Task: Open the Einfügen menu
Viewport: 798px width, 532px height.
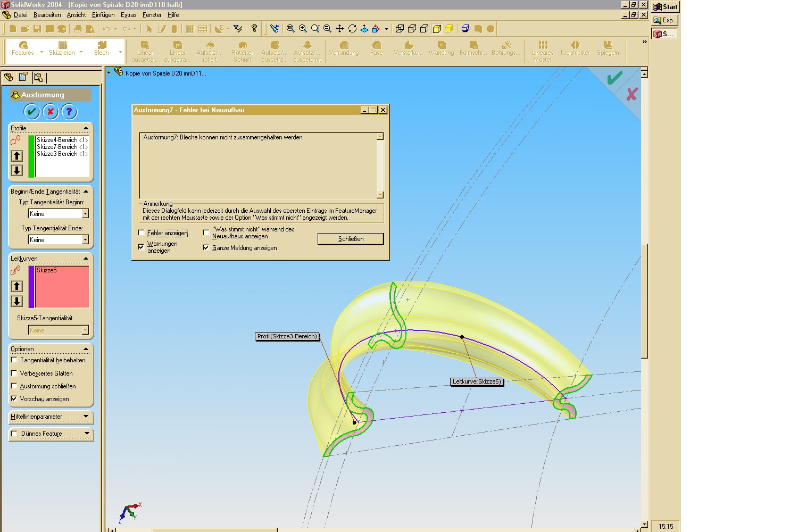Action: click(x=103, y=15)
